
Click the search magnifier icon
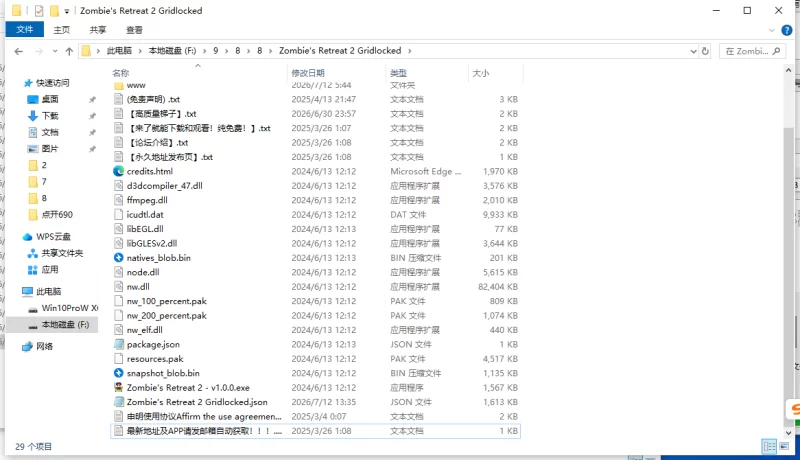click(x=777, y=51)
